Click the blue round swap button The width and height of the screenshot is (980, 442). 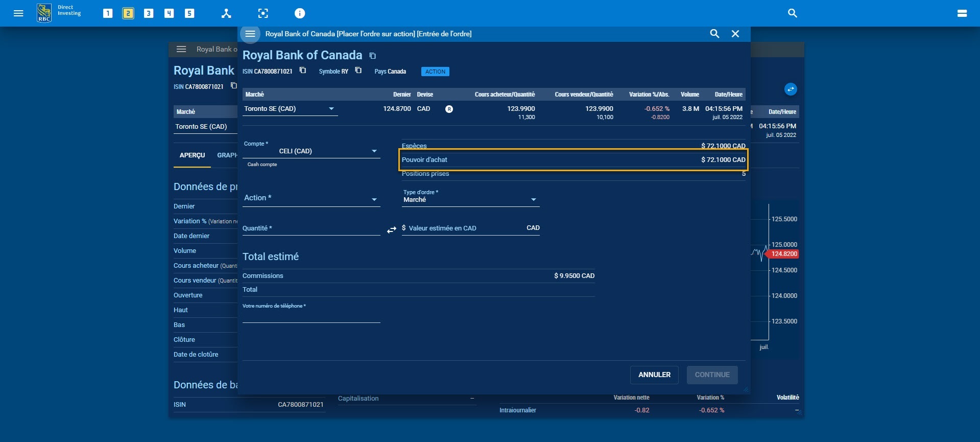click(x=791, y=89)
